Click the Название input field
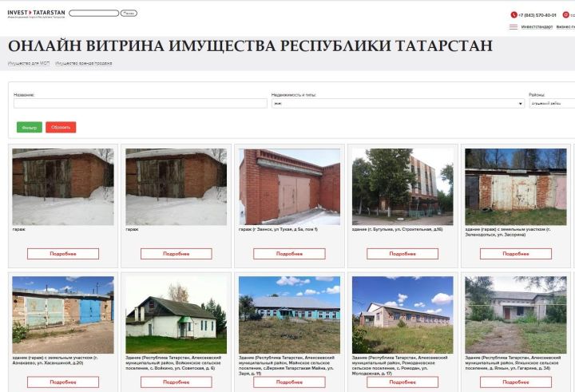The width and height of the screenshot is (575, 392). [141, 104]
